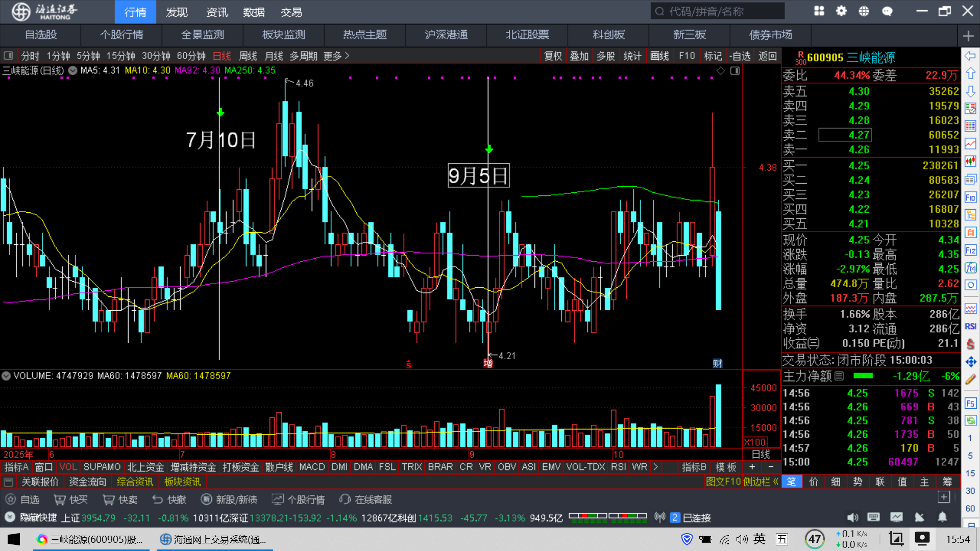Click the RSI icon in right sidebar
The image size is (980, 551).
point(970,327)
